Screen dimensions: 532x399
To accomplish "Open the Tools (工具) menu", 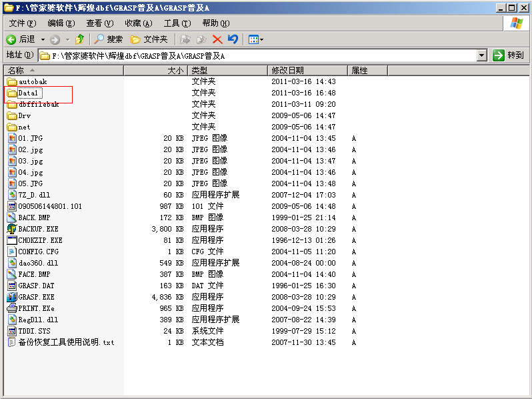I will (177, 23).
